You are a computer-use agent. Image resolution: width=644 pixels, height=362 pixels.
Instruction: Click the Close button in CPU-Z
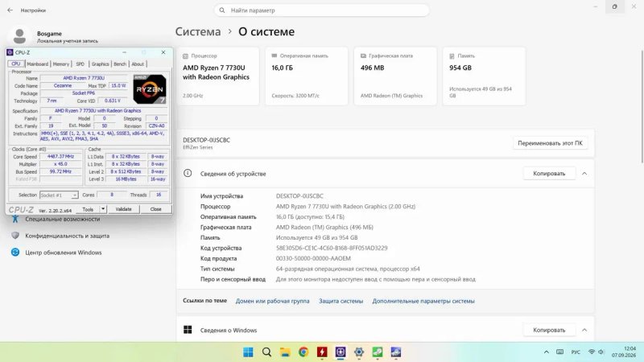[155, 209]
